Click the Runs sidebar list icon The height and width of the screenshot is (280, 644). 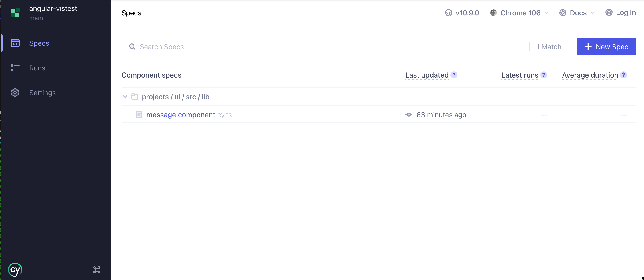15,68
